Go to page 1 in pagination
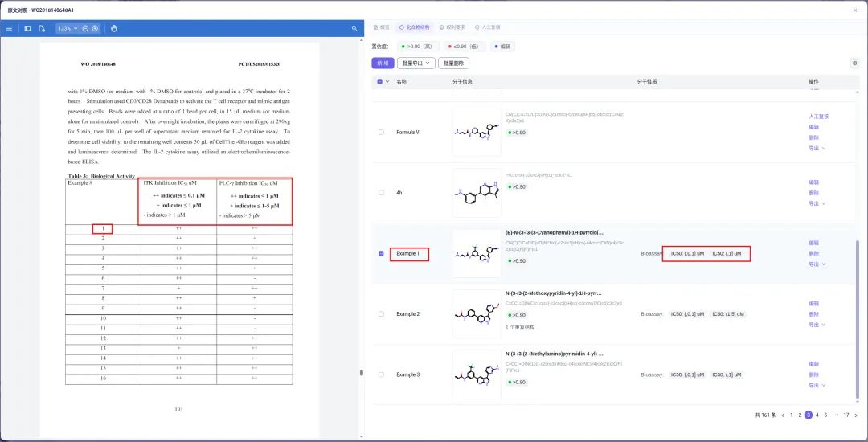Viewport: 868px width, 442px height. [x=792, y=415]
